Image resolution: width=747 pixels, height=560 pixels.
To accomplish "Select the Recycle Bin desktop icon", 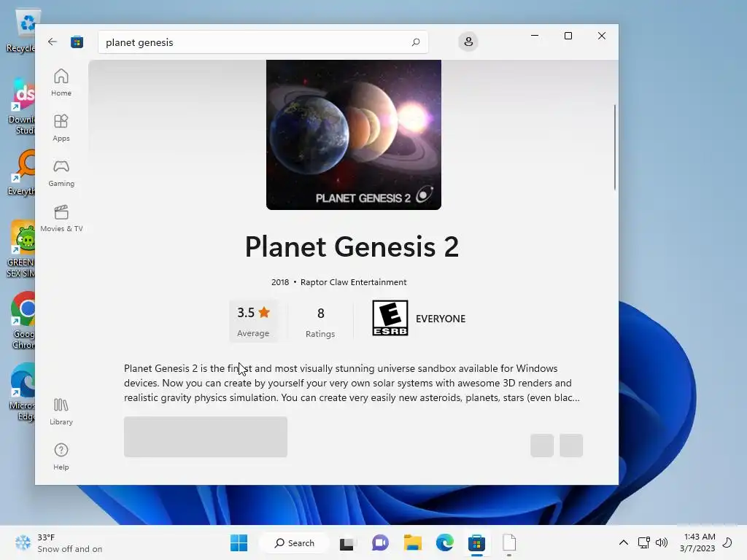I will click(x=23, y=31).
